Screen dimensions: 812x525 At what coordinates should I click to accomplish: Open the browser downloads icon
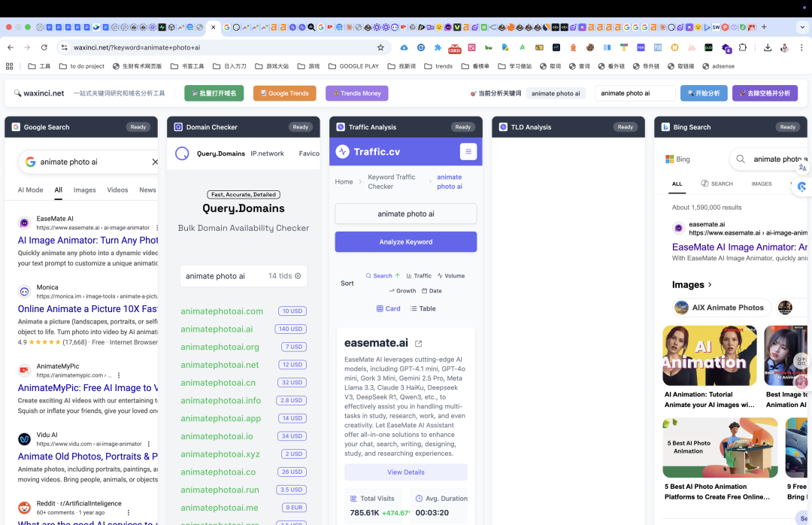tap(768, 47)
